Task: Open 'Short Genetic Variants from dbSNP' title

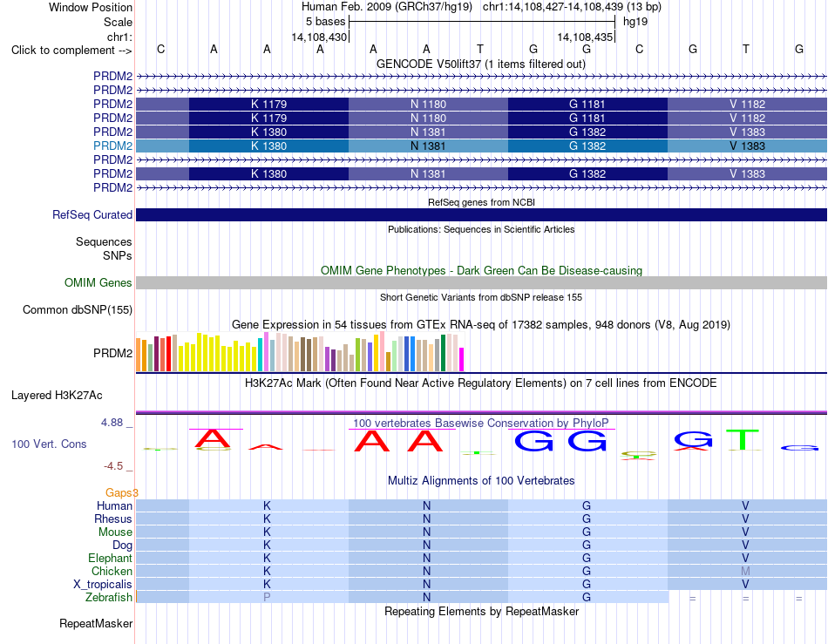Action: click(481, 297)
